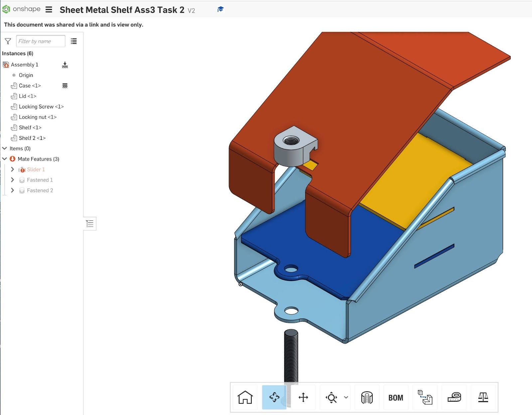Click the Filter by name field

(40, 41)
